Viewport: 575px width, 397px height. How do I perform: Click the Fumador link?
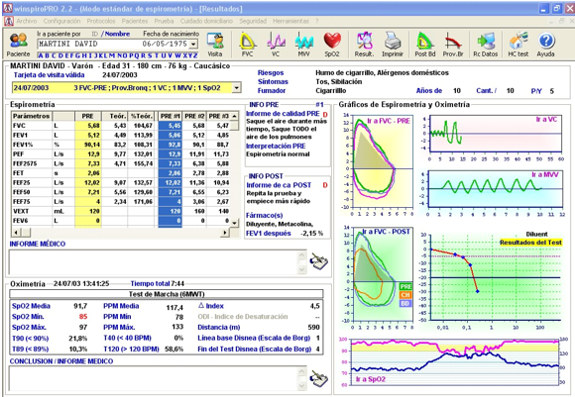pos(271,90)
